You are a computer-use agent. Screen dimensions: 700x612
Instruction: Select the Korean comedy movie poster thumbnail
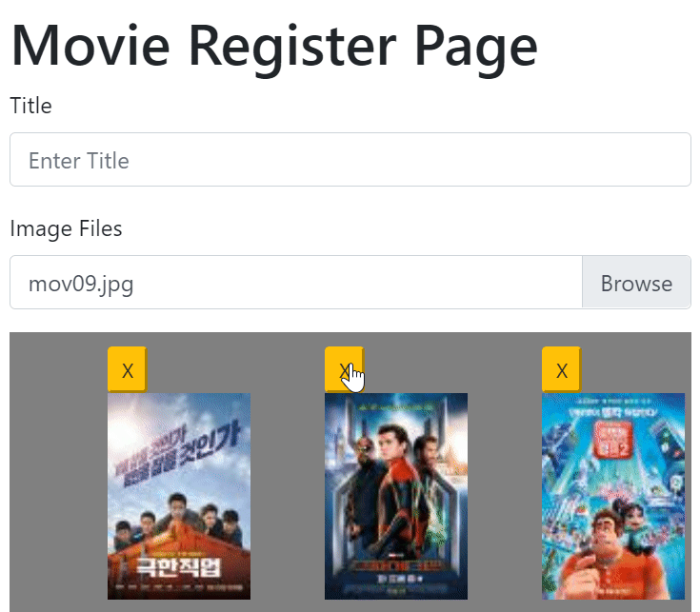[179, 496]
